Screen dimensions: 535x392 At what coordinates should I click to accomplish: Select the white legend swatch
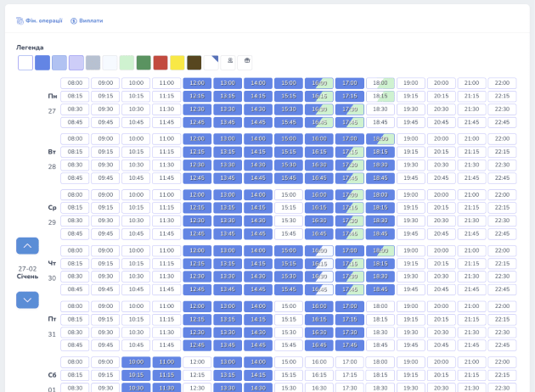coord(25,63)
